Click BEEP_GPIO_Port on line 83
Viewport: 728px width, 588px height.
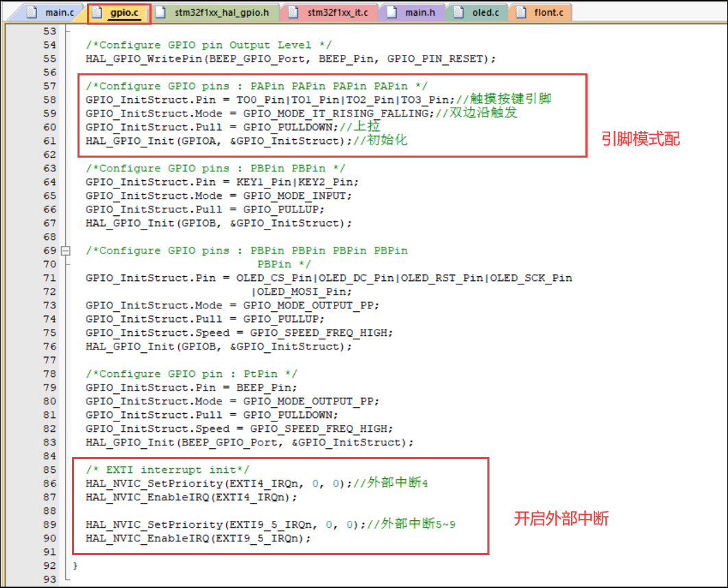(x=230, y=442)
